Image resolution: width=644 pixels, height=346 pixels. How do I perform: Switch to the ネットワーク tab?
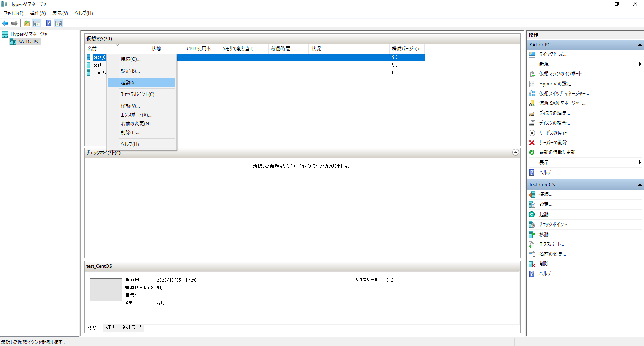coord(132,327)
